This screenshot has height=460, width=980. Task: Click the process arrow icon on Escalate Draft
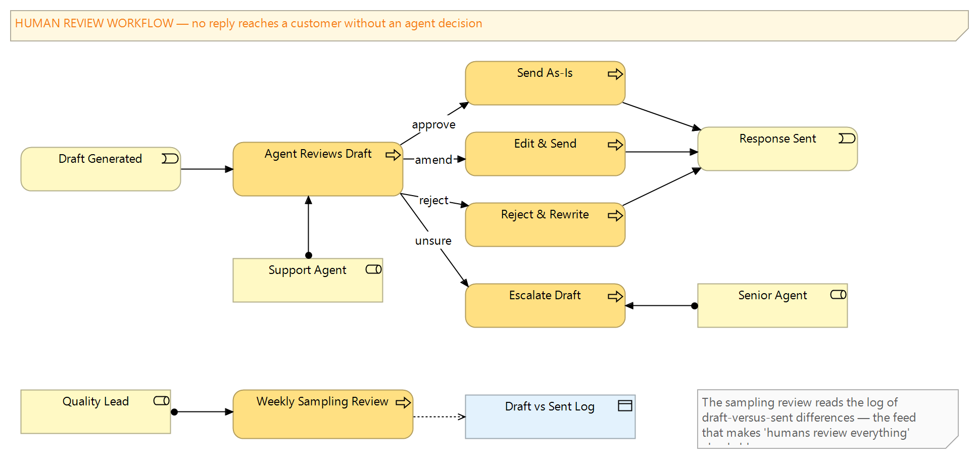(x=615, y=296)
